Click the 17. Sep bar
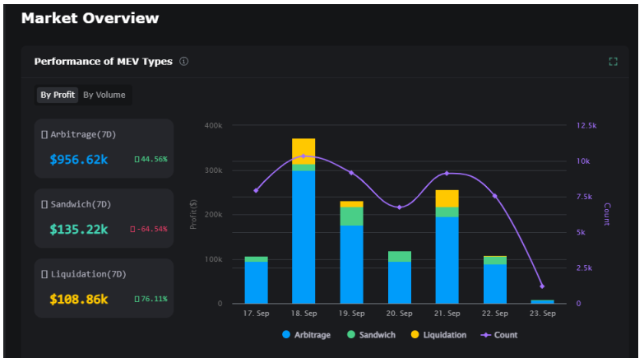644x363 pixels. (x=257, y=281)
